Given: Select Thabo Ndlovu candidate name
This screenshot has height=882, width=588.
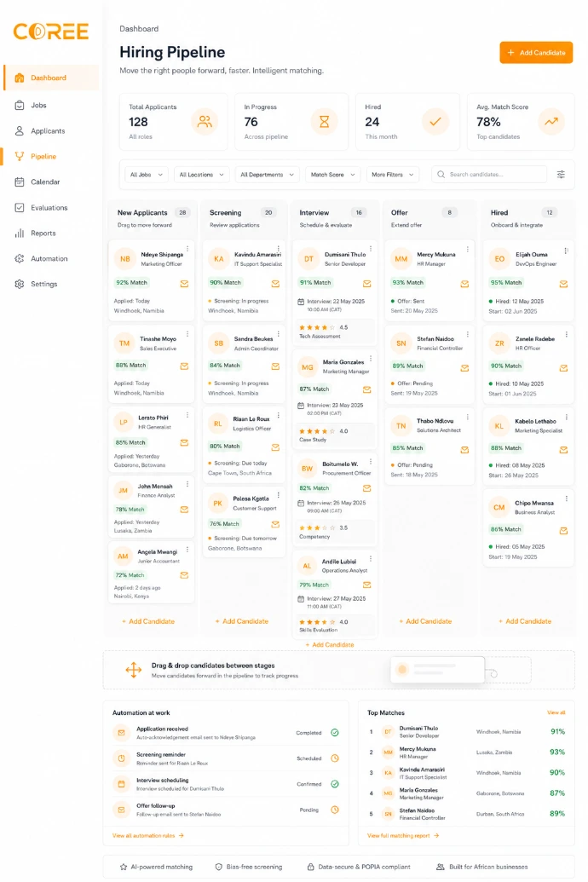Looking at the screenshot, I should coord(435,421).
